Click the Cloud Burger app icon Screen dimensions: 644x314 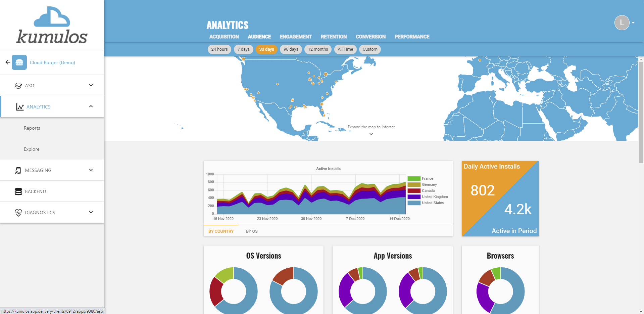tap(19, 62)
